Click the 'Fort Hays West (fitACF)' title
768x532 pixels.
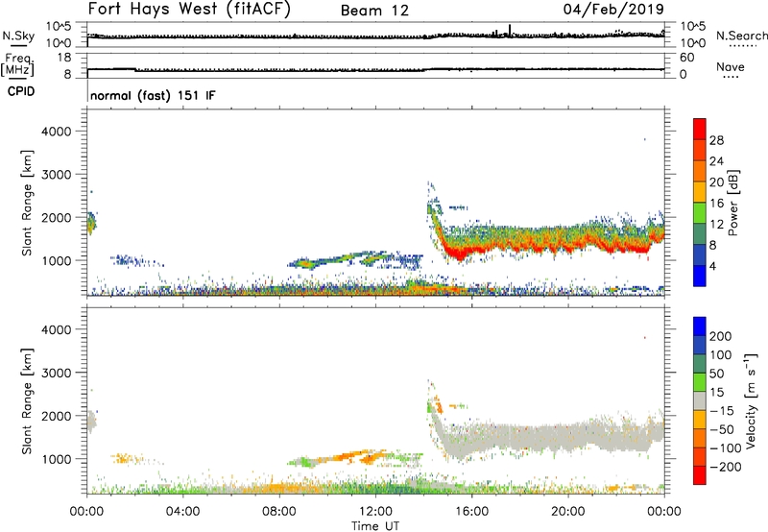click(x=189, y=10)
